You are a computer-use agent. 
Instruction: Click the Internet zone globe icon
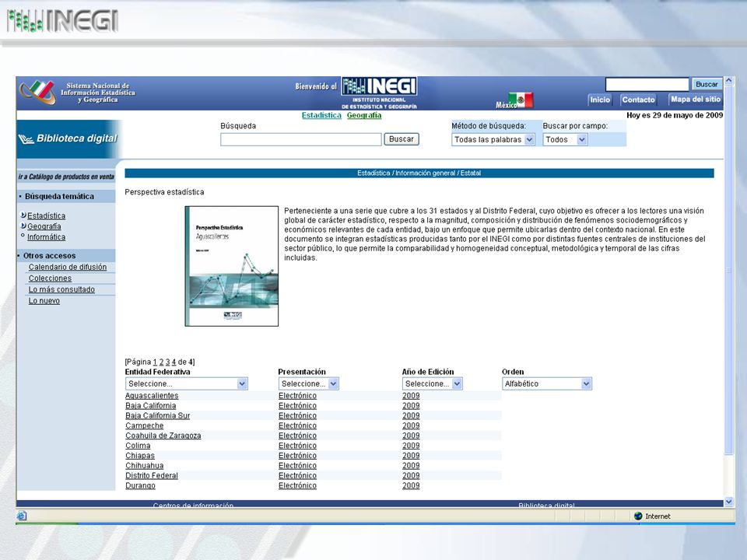point(638,516)
